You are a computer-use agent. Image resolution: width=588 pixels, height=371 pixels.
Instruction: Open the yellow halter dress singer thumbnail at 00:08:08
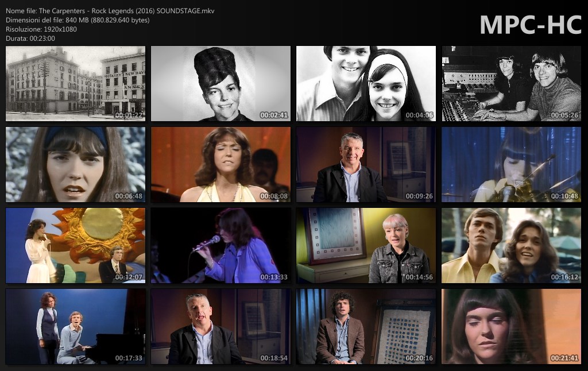[x=220, y=165]
